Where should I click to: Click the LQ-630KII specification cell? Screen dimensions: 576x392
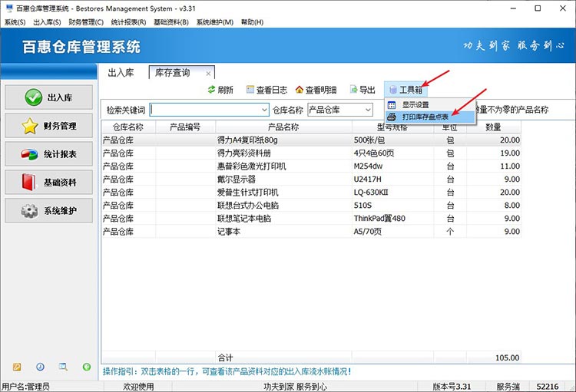(x=392, y=193)
